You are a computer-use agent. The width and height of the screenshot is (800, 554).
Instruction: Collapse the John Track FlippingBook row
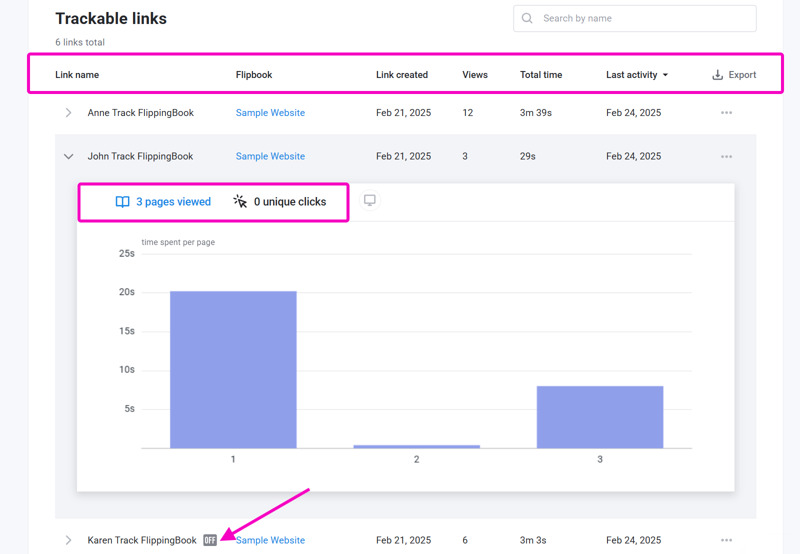point(68,157)
